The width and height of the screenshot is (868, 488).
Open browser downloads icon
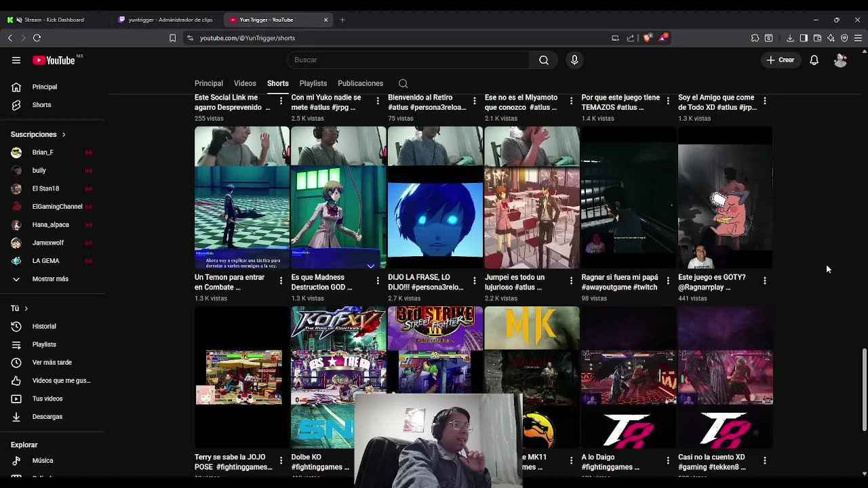(790, 38)
